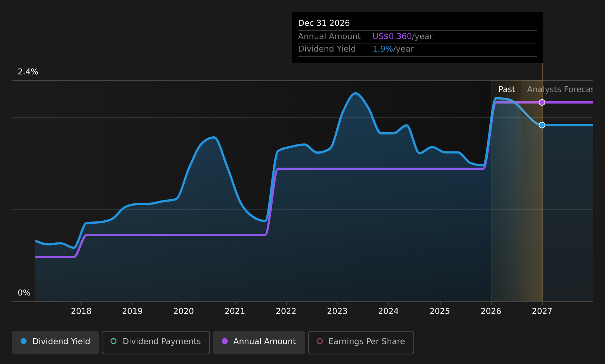
Task: Select the 2027 x-axis label
Action: pyautogui.click(x=542, y=311)
